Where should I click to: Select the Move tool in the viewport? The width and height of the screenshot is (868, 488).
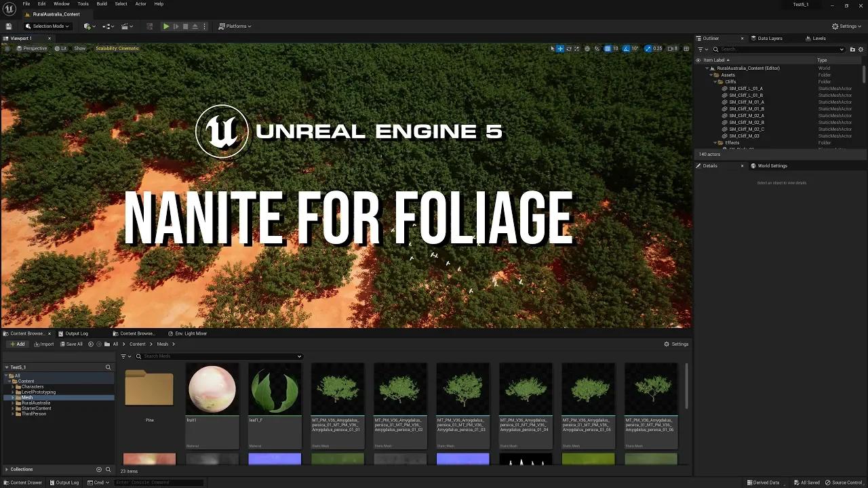pyautogui.click(x=559, y=48)
